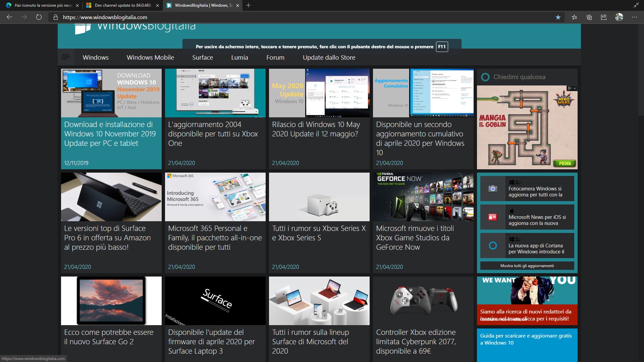Click the browser back arrow

9,17
